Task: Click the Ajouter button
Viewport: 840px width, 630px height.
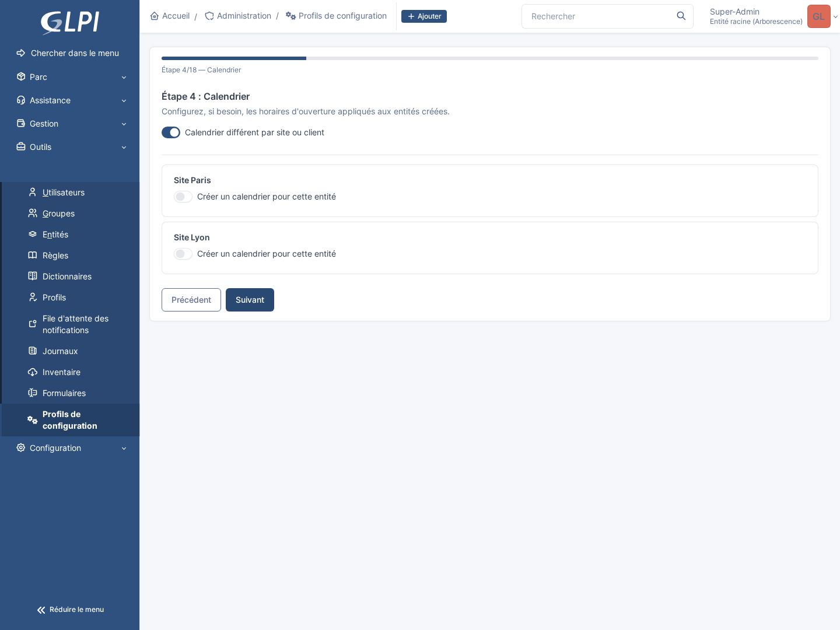Action: pyautogui.click(x=424, y=16)
